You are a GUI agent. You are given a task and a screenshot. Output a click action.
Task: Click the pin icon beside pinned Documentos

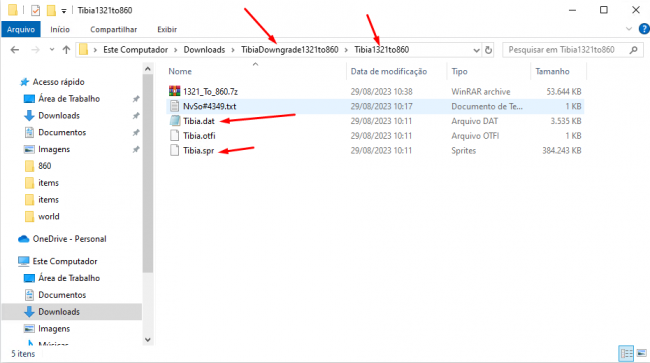pos(136,133)
